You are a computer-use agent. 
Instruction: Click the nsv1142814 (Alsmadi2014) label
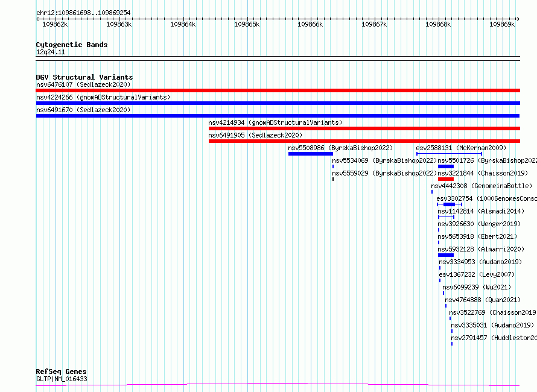coord(481,211)
